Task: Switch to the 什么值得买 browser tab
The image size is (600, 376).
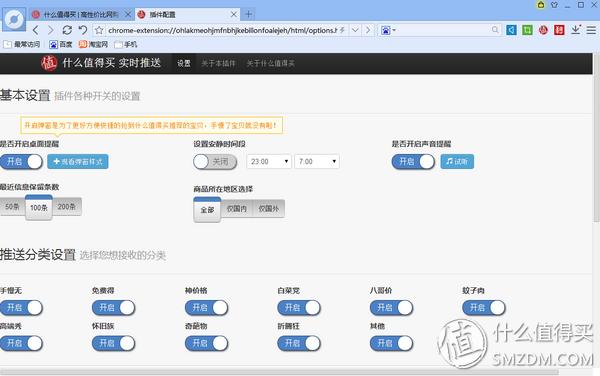Action: [81, 15]
